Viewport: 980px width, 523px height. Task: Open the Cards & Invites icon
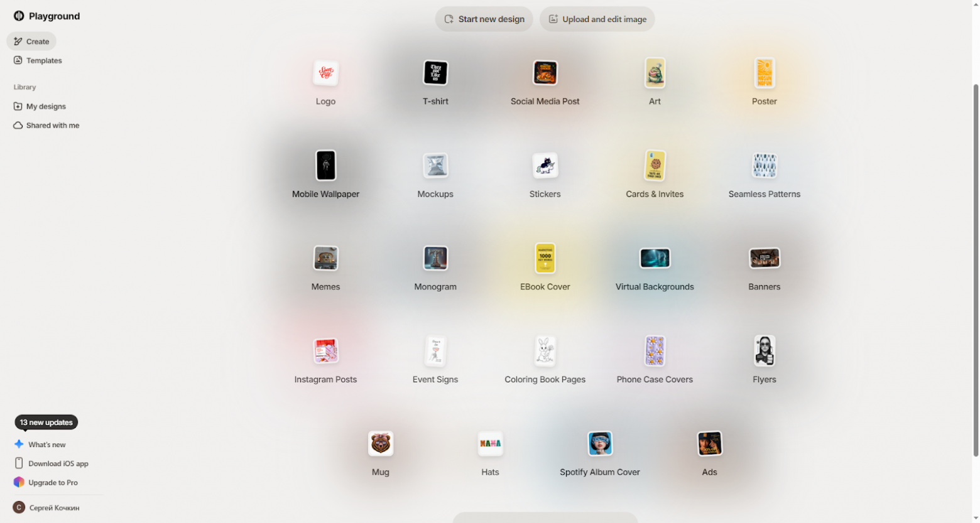point(655,166)
